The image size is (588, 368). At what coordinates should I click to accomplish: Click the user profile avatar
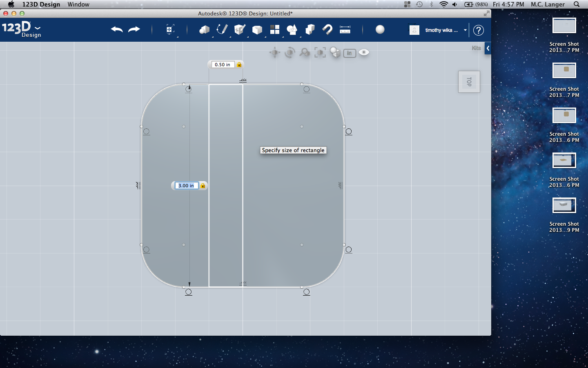click(x=414, y=30)
